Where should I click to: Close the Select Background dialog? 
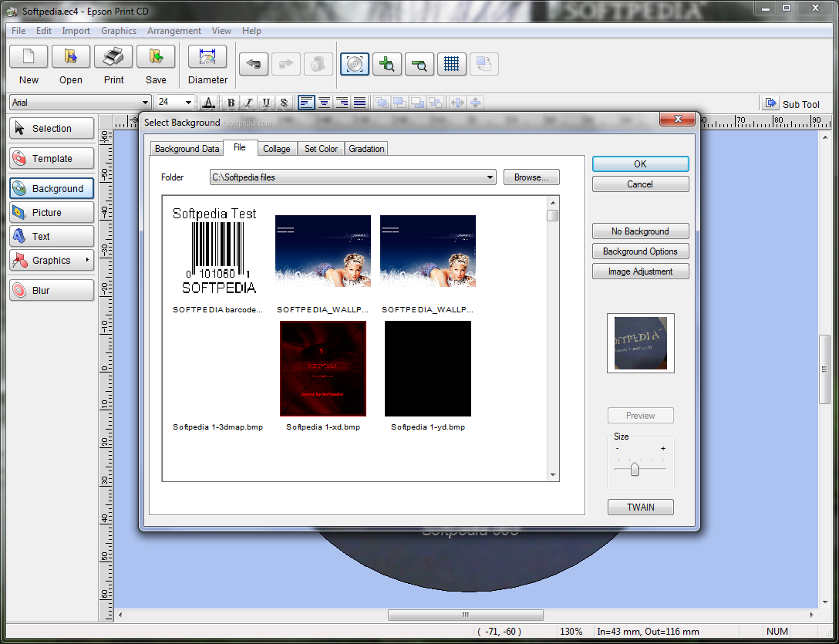pos(677,118)
